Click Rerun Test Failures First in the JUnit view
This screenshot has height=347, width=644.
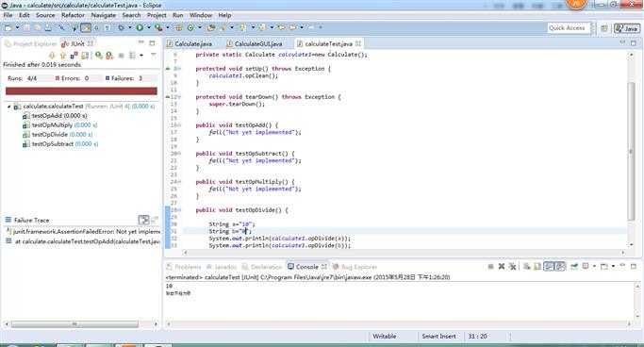tap(108, 55)
